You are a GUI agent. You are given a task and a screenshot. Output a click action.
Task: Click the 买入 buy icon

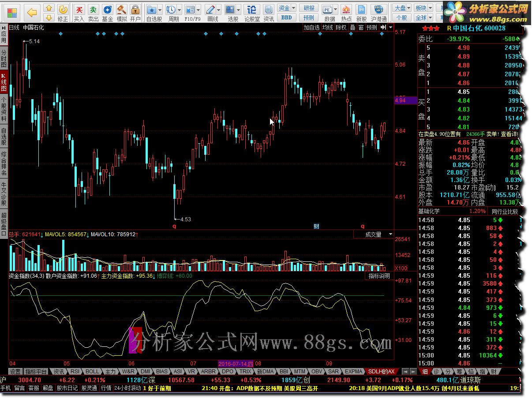(x=79, y=10)
